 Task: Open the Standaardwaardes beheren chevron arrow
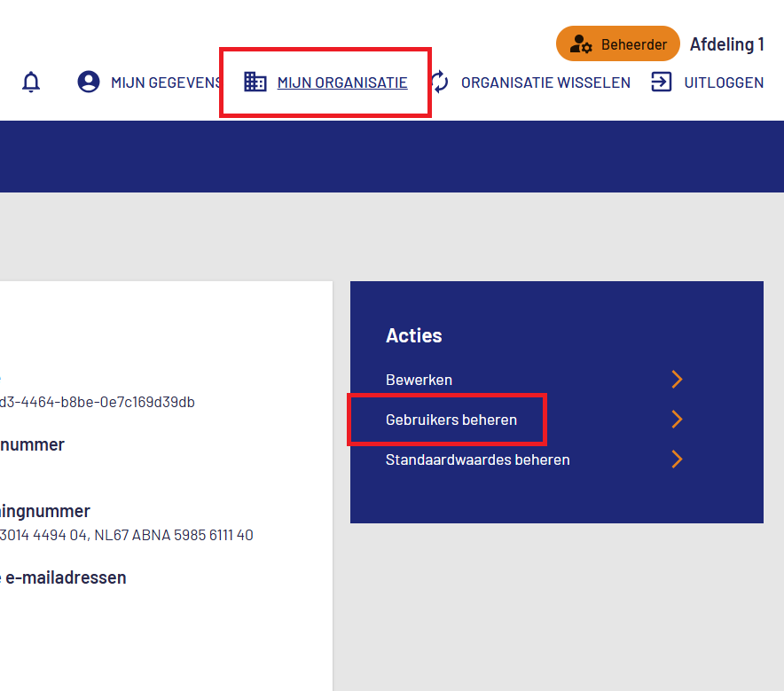click(677, 459)
